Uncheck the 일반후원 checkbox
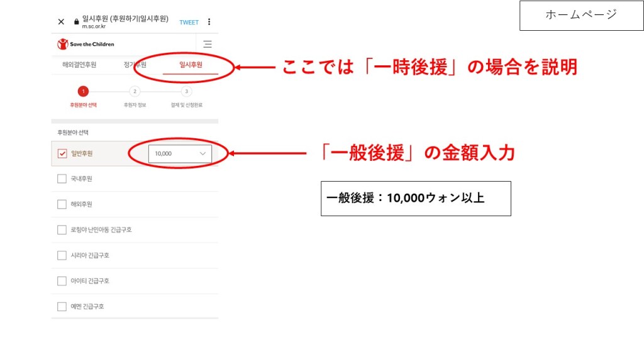This screenshot has height=362, width=644. 62,153
